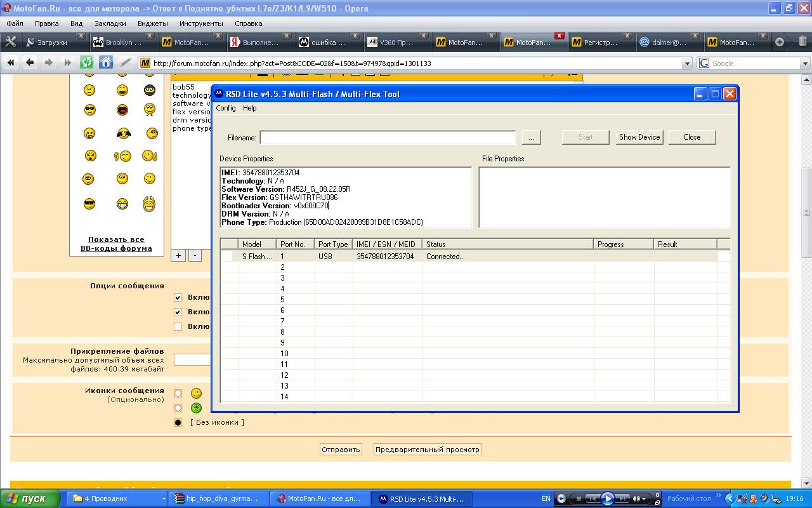Switch to the 'Загрузки' tab
Image resolution: width=812 pixels, height=508 pixels.
coord(55,42)
